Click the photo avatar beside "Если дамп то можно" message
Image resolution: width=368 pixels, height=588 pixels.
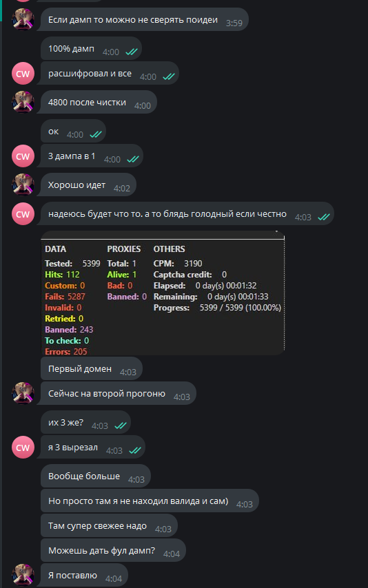click(23, 19)
